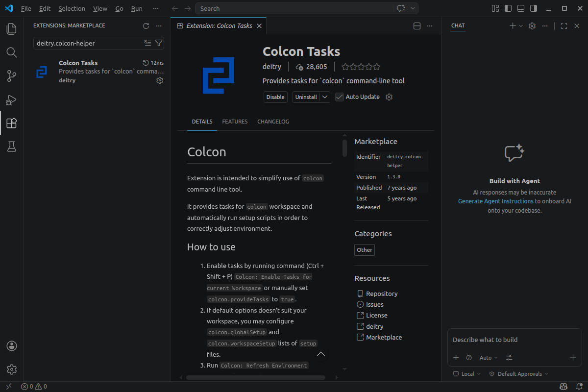
Task: Open the Default Approvals dropdown
Action: click(519, 374)
